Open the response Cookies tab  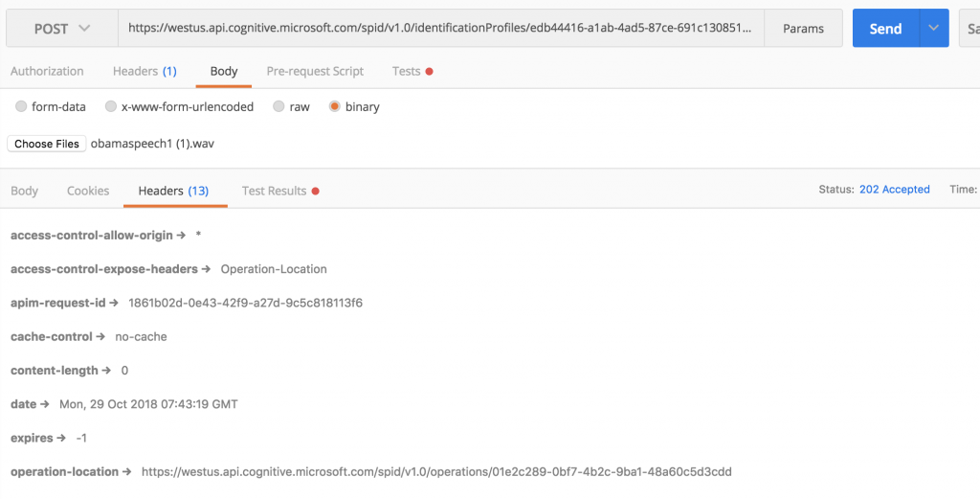[x=88, y=191]
